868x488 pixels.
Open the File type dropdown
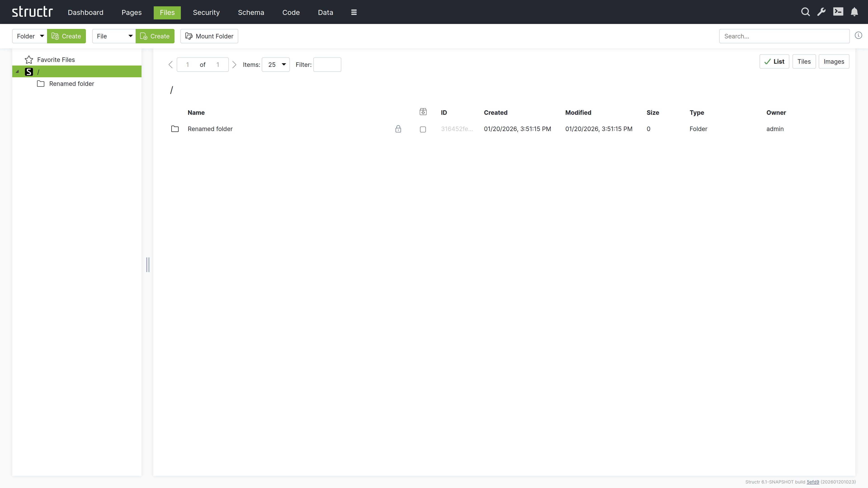click(x=114, y=36)
